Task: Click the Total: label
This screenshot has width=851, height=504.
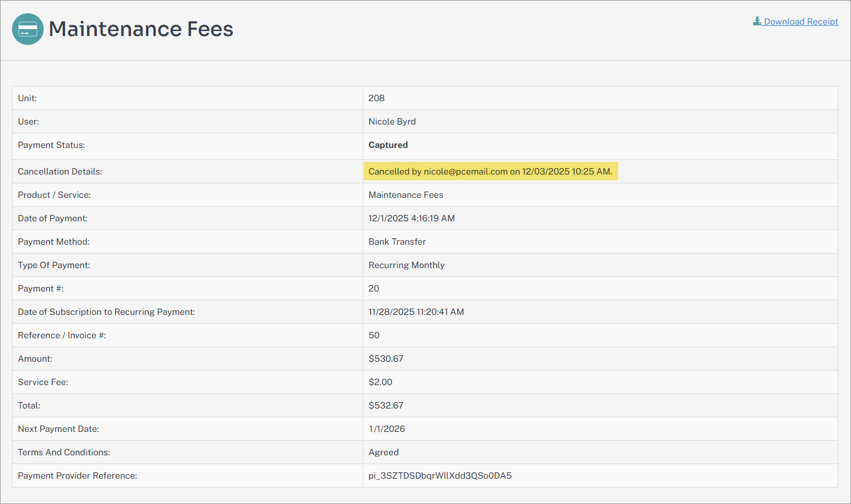Action: pyautogui.click(x=29, y=405)
